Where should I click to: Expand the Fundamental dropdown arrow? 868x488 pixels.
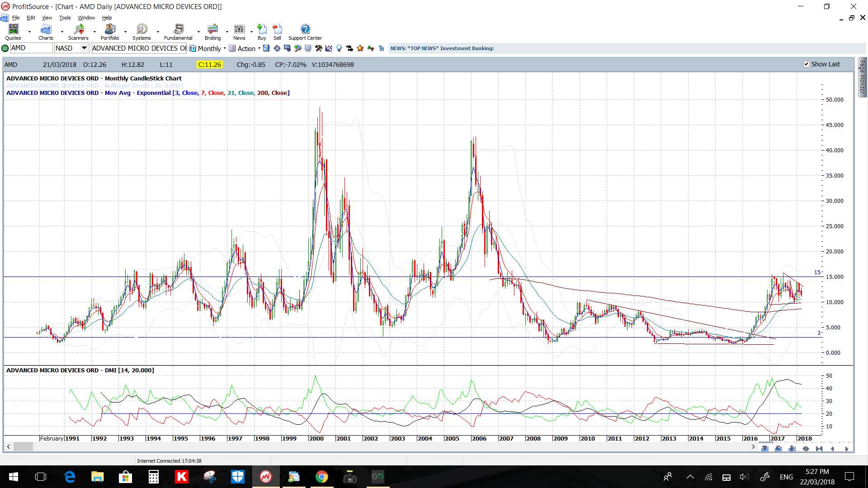[x=198, y=32]
